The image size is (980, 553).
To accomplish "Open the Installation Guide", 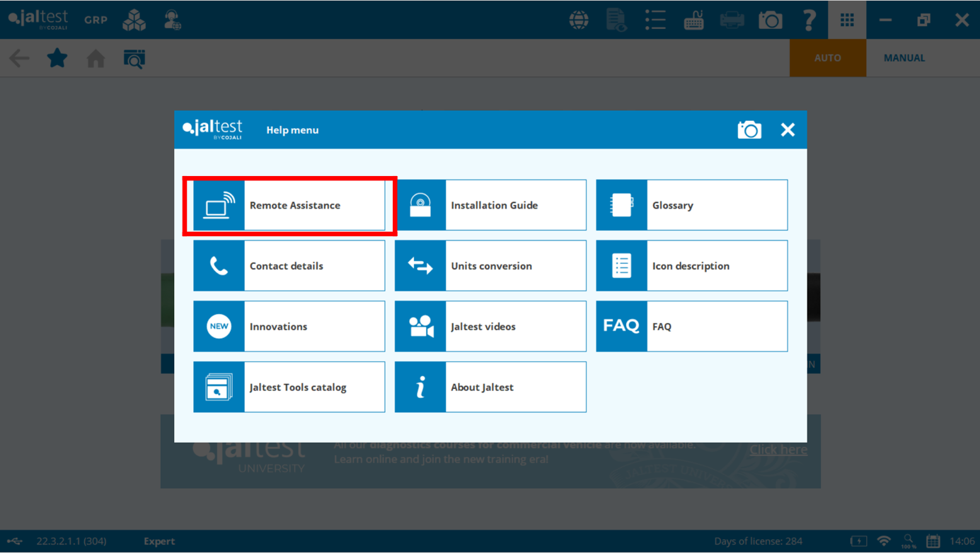I will (x=490, y=205).
